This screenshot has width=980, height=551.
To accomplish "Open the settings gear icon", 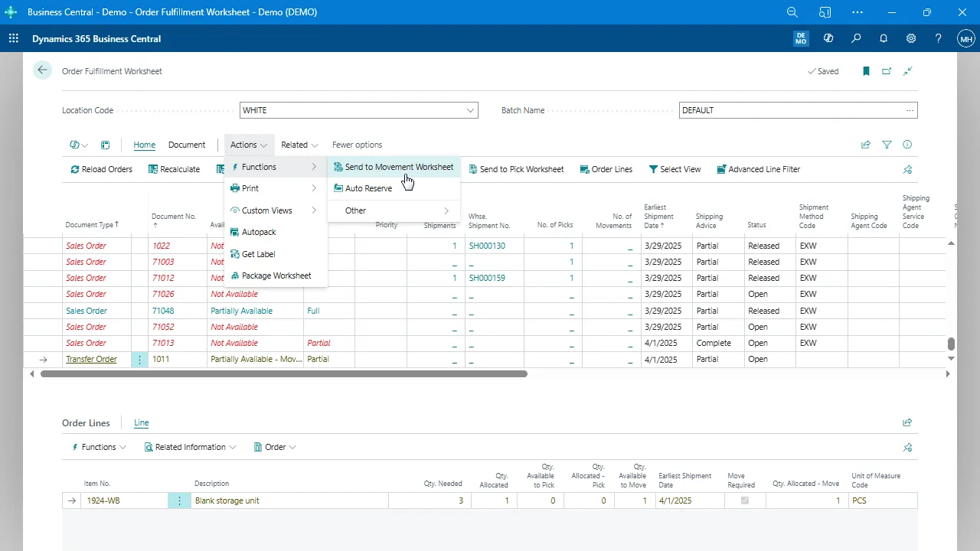I will (911, 38).
